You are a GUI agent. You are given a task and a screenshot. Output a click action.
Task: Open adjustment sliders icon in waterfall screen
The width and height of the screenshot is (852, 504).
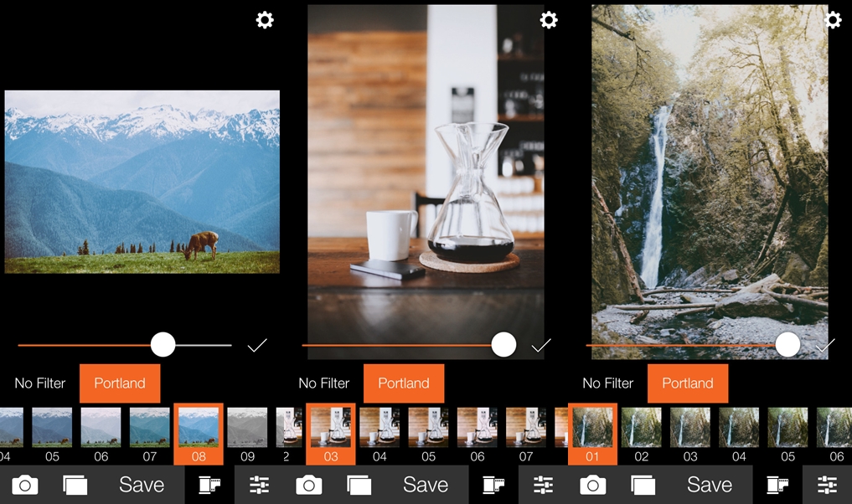tap(827, 485)
